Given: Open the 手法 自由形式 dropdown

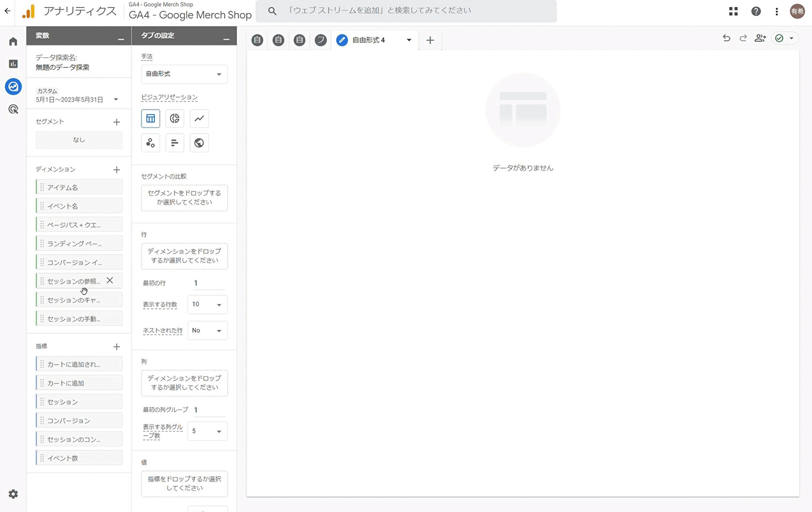Looking at the screenshot, I should 184,74.
